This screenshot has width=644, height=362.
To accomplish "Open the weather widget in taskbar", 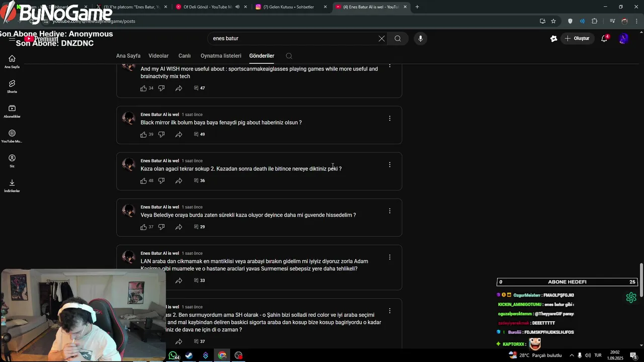I will pyautogui.click(x=535, y=355).
